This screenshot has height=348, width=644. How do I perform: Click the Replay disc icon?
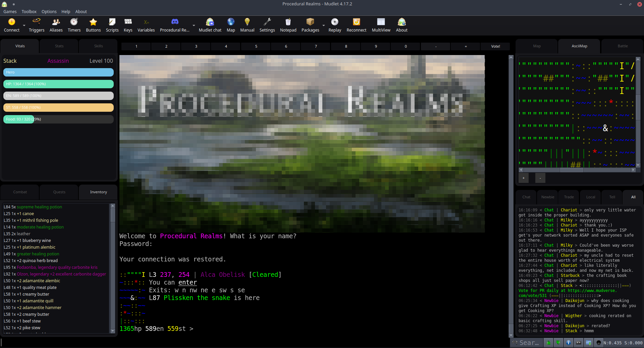335,25
